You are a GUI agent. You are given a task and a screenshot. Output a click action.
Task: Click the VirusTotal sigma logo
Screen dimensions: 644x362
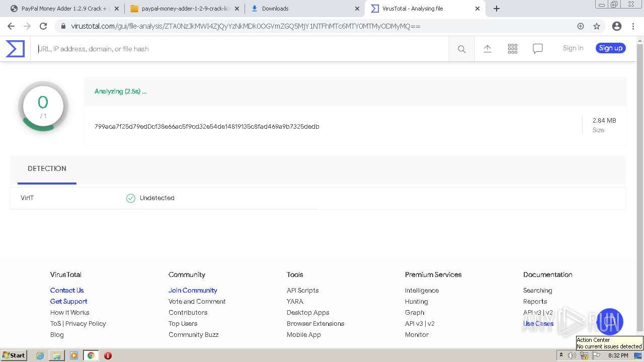click(x=15, y=49)
